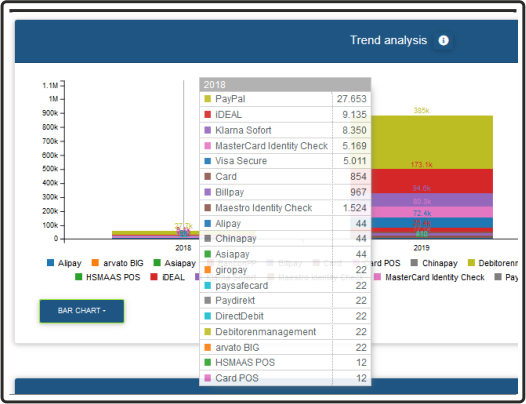Toggle HSMAAS POS series in chart legend

[x=107, y=277]
